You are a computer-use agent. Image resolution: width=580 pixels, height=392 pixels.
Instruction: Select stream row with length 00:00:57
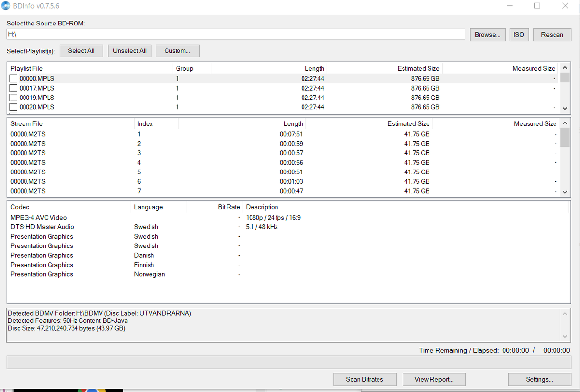[x=284, y=153]
